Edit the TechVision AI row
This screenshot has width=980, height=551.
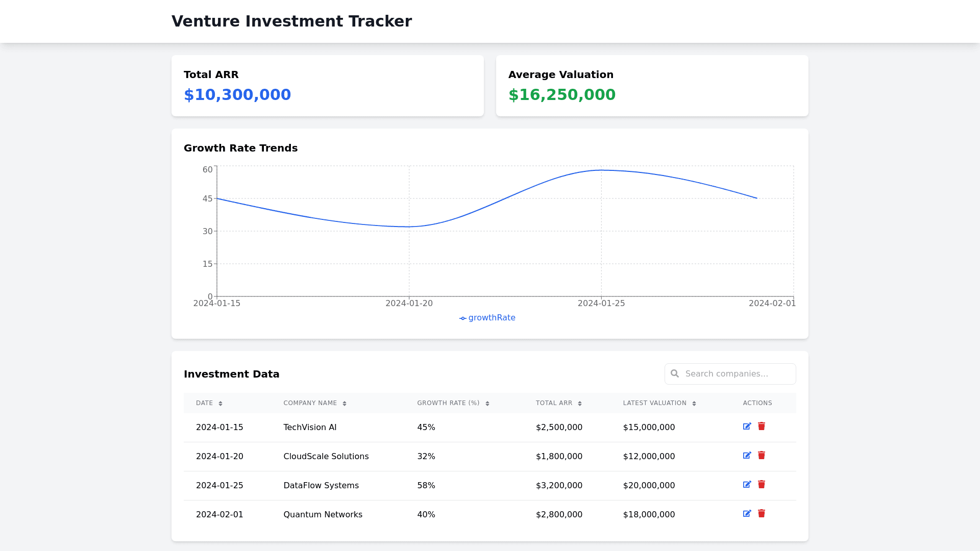(747, 427)
